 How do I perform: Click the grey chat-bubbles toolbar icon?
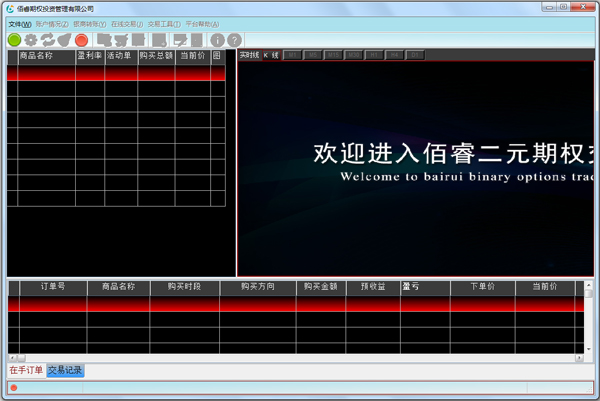pyautogui.click(x=104, y=40)
